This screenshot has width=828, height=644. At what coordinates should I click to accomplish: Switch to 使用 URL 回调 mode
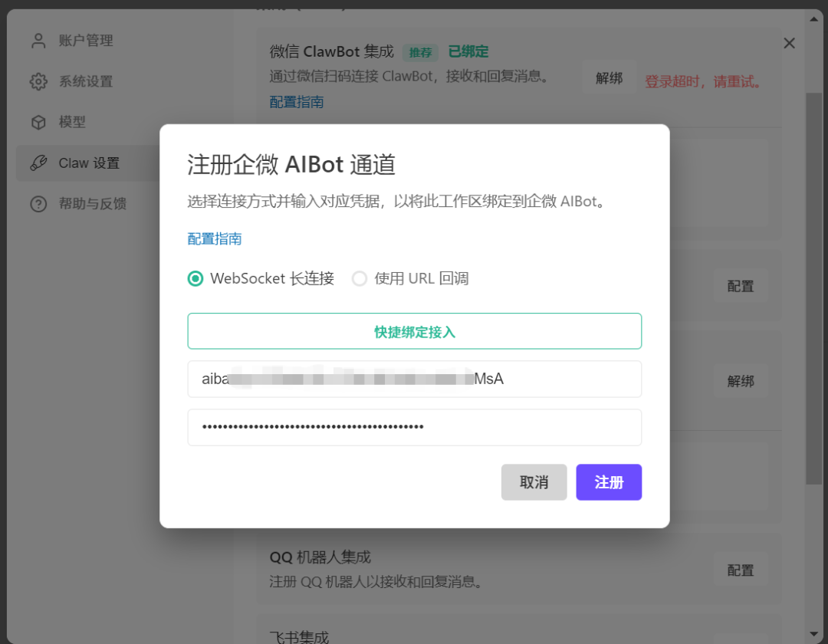click(360, 278)
